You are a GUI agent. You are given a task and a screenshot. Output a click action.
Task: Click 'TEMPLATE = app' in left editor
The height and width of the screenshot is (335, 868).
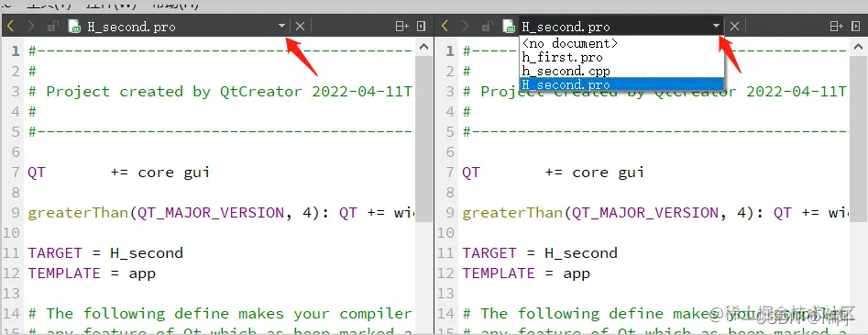(x=92, y=274)
